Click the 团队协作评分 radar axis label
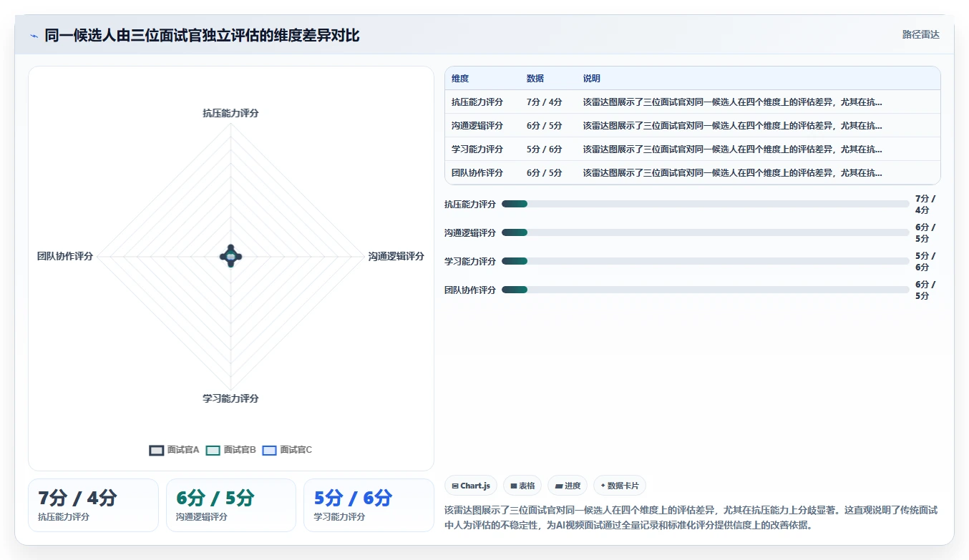The image size is (969, 560). click(x=65, y=256)
